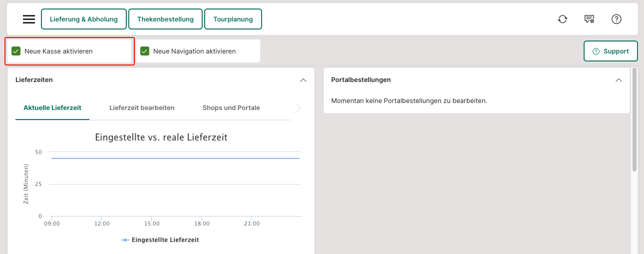Viewport: 644px width, 254px height.
Task: Collapse the Portalbestellungen panel
Action: [x=619, y=80]
